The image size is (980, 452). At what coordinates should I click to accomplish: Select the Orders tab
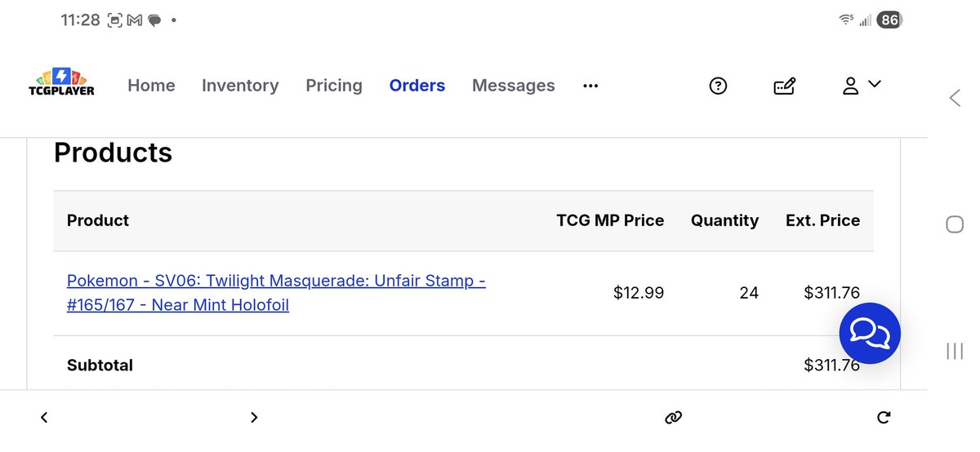click(417, 86)
